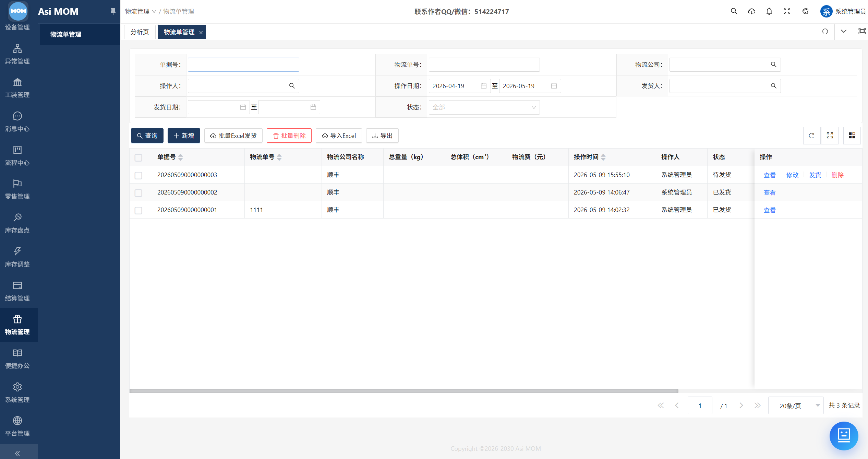The image size is (868, 459).
Task: Expand the 物流管理 breadcrumb dropdown
Action: click(x=141, y=11)
